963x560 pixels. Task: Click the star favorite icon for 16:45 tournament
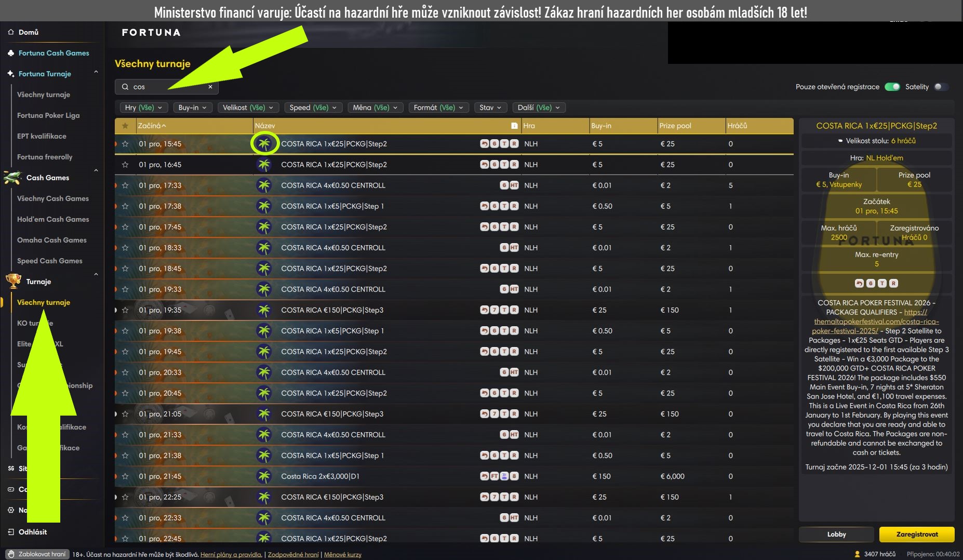(125, 165)
